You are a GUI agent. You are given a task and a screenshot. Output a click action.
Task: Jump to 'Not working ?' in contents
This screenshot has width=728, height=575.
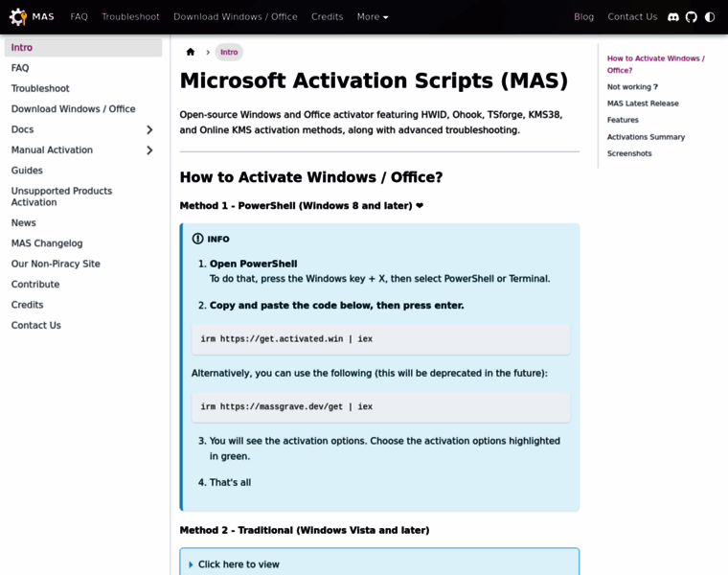(x=632, y=87)
